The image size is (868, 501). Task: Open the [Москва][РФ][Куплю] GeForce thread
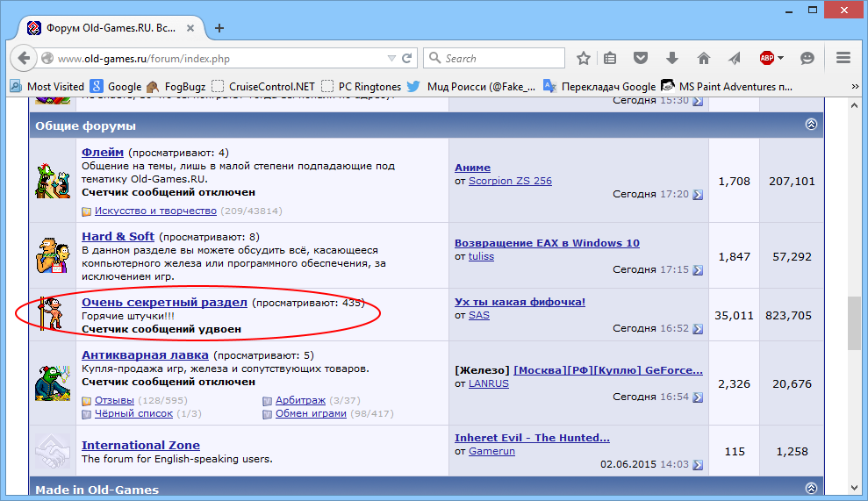click(608, 369)
